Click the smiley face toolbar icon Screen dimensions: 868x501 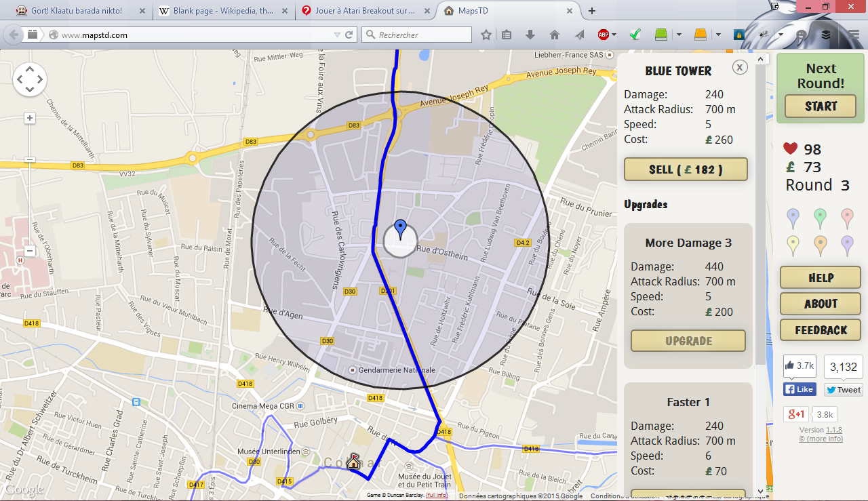(x=802, y=35)
